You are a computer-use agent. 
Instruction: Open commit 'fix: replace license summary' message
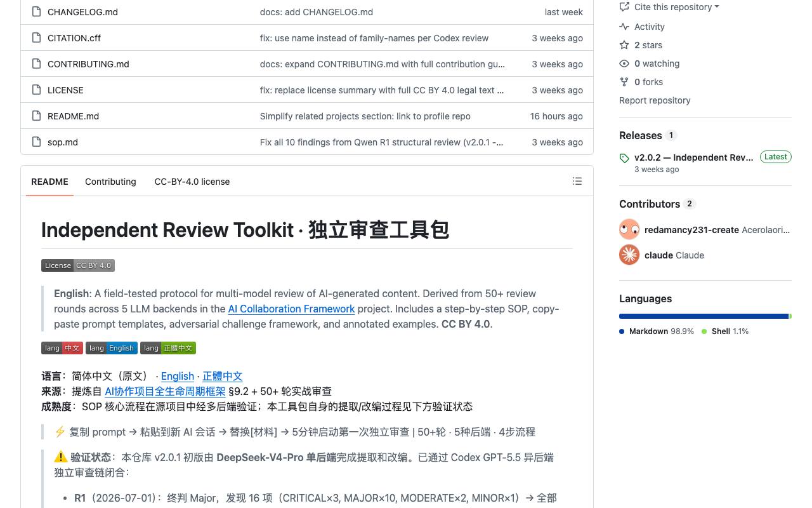coord(382,90)
